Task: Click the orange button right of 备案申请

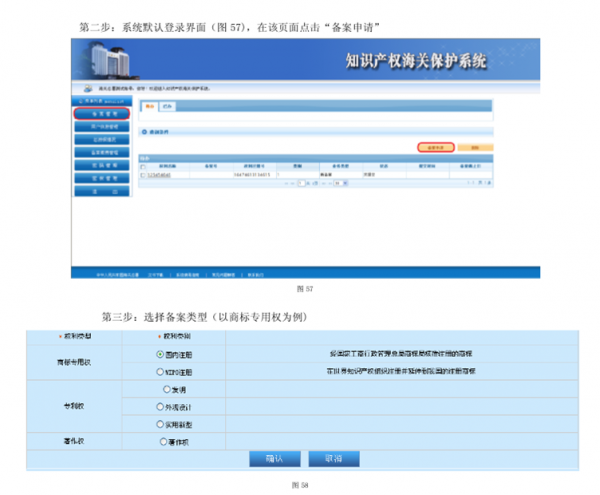Action: [x=474, y=147]
